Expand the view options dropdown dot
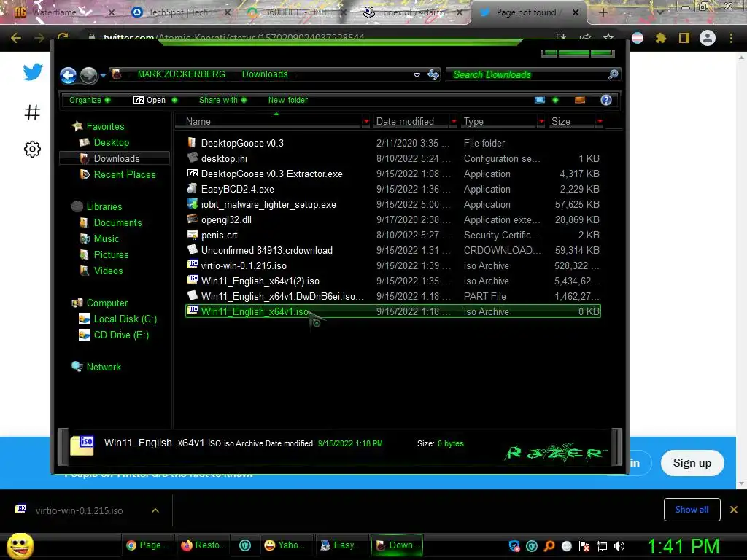747x560 pixels. coord(555,100)
